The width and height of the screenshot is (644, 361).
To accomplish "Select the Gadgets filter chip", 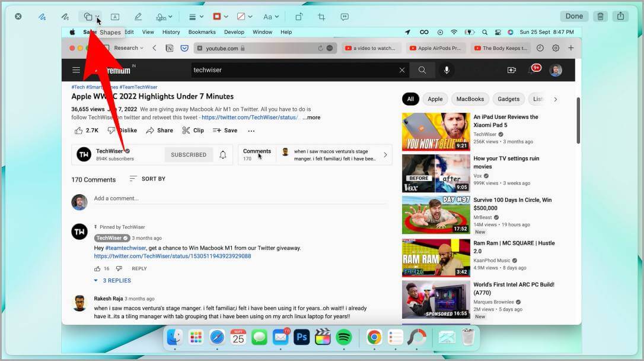I will [508, 99].
